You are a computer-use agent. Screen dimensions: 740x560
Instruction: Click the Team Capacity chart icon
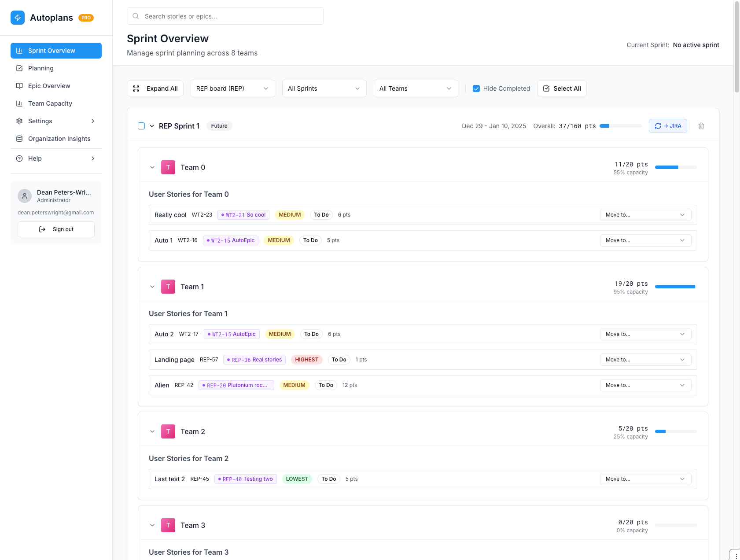coord(19,103)
